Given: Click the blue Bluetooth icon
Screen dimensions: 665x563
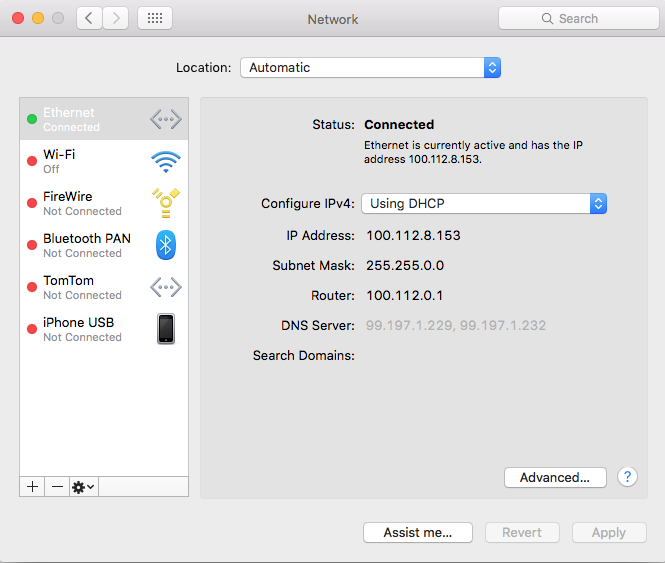Looking at the screenshot, I should pyautogui.click(x=166, y=245).
